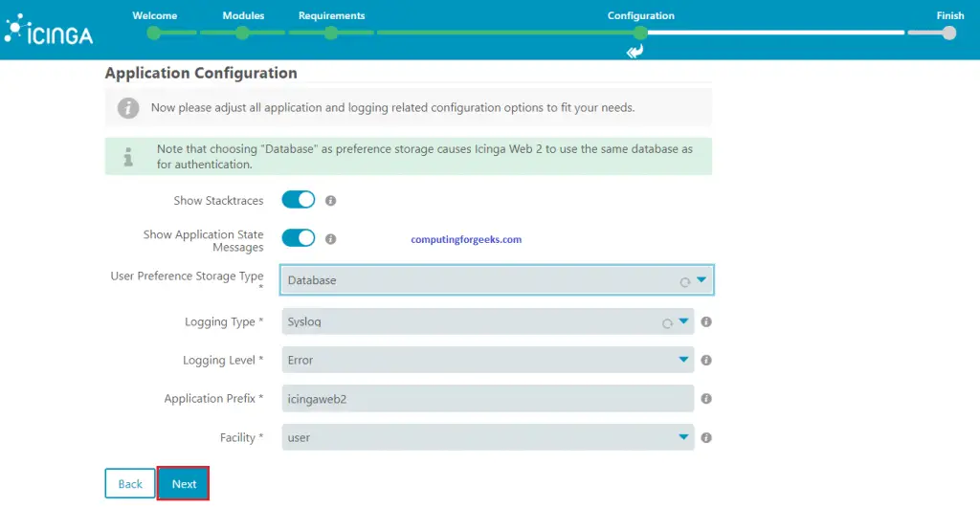This screenshot has width=980, height=508.
Task: Click info icon beside Show Application State Messages
Action: [330, 238]
